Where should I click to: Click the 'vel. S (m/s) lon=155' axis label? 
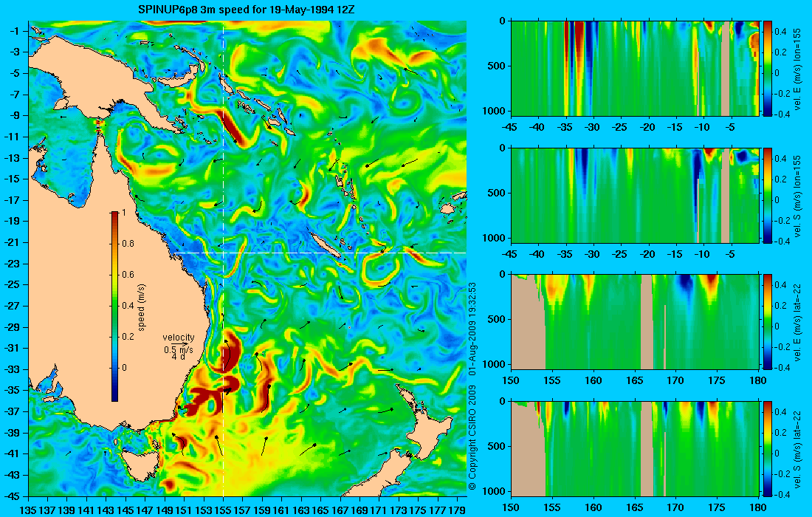(797, 196)
